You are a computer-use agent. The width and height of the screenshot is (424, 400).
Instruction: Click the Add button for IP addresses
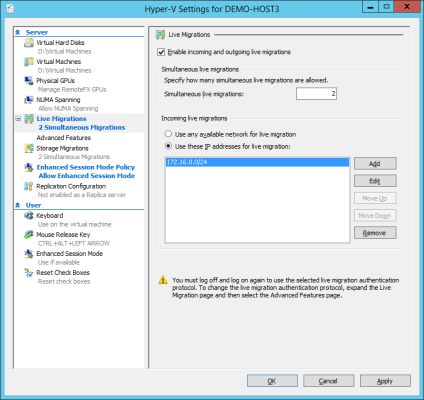click(x=375, y=164)
